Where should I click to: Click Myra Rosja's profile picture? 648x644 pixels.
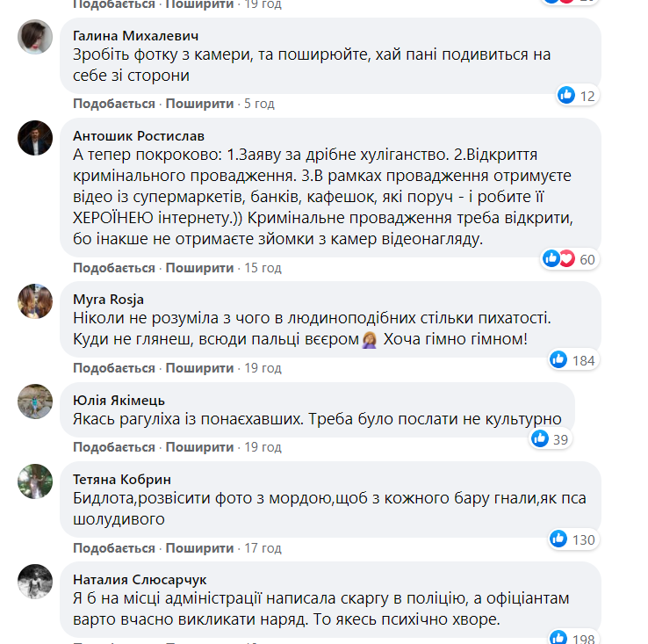35,300
